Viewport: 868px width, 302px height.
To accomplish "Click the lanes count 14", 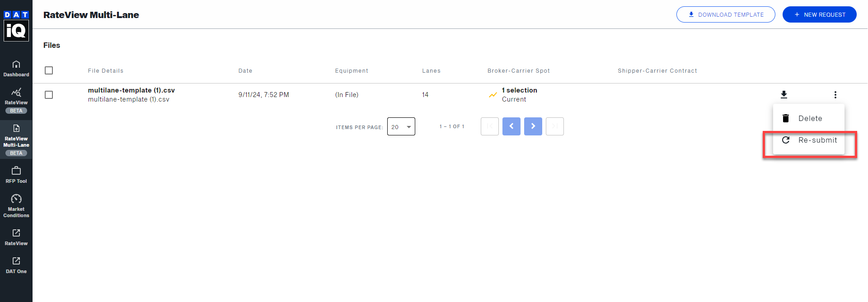I will pyautogui.click(x=425, y=95).
